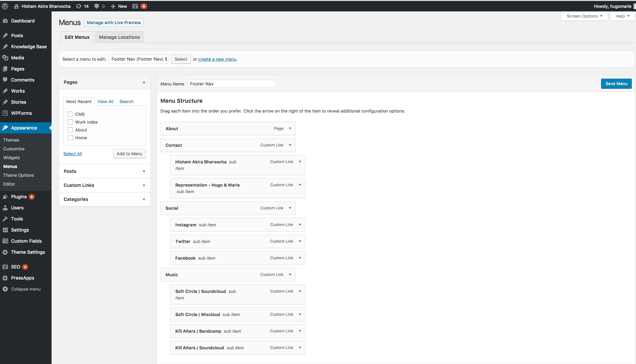
Task: Expand the Twitter sub item options
Action: 300,241
